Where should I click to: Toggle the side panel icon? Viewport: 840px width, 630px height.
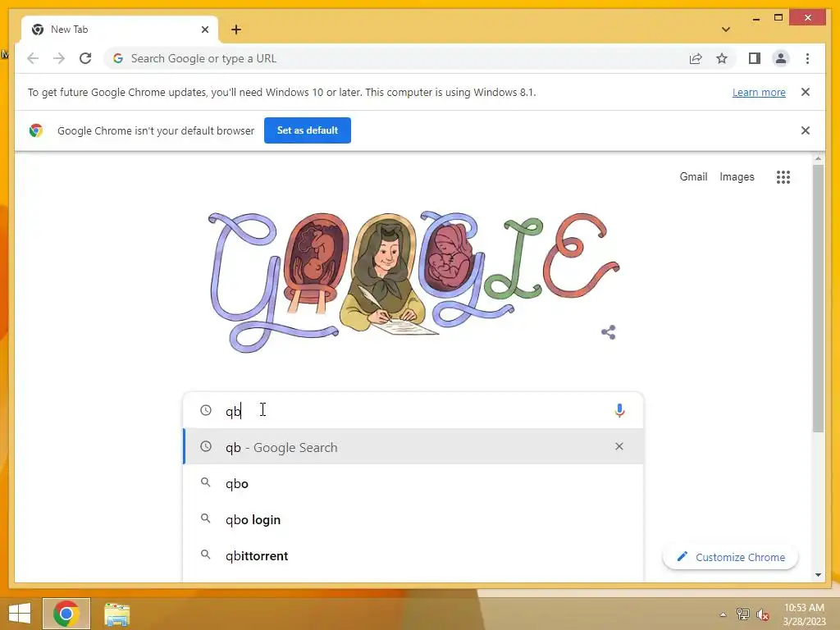coord(755,58)
